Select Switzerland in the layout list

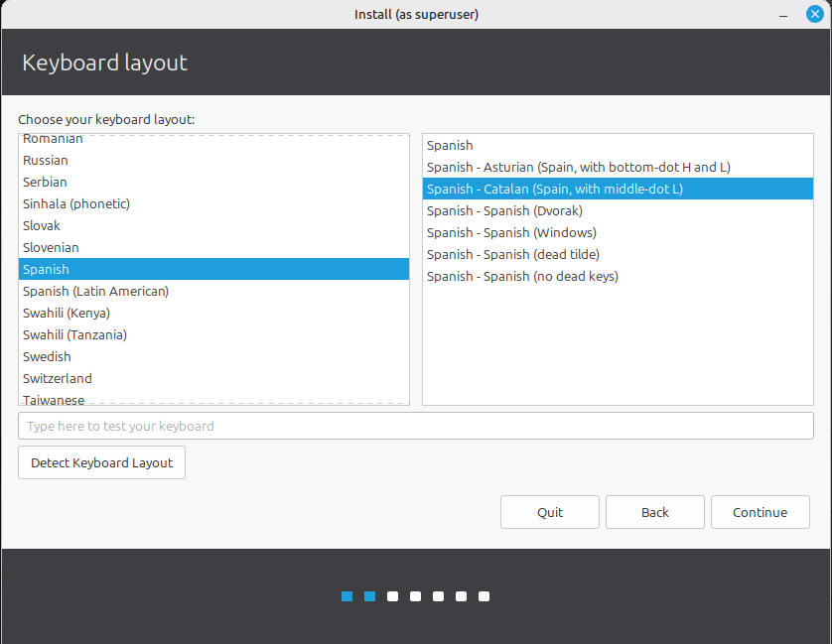pos(58,378)
